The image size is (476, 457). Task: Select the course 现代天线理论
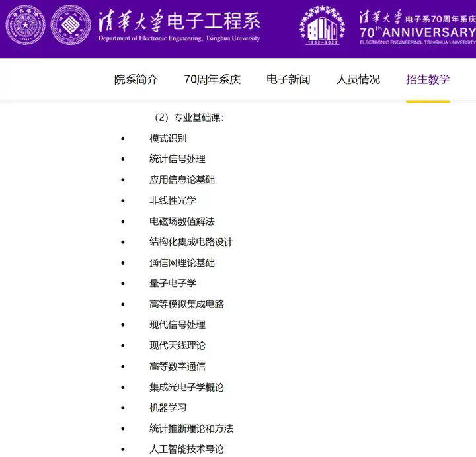pos(177,345)
